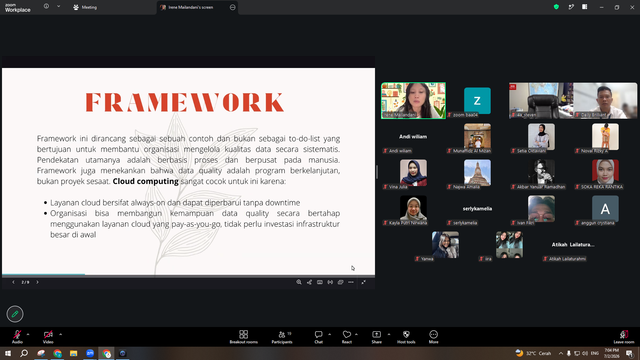The image size is (640, 360).
Task: Click the zoom magnifier in slide toolbar
Action: click(x=299, y=282)
